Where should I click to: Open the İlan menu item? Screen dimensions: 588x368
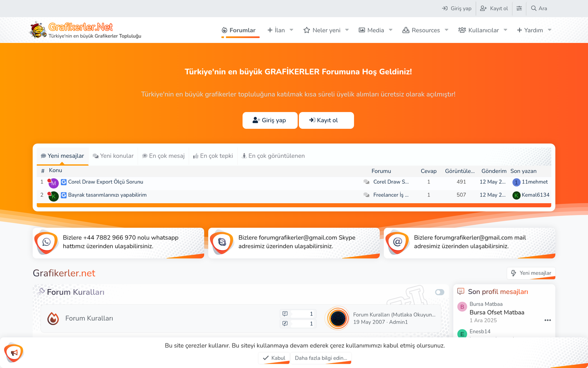276,30
